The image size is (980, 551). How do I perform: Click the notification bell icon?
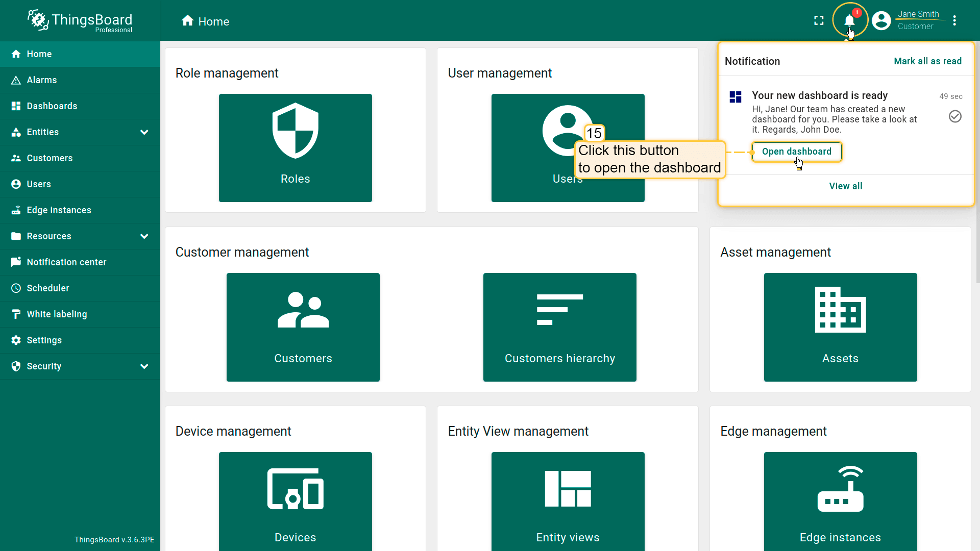pos(849,20)
